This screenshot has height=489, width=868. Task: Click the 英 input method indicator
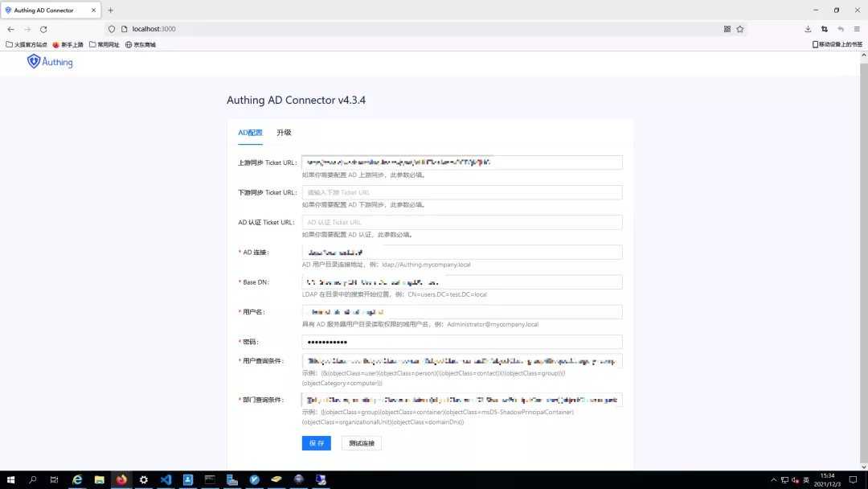(x=806, y=479)
